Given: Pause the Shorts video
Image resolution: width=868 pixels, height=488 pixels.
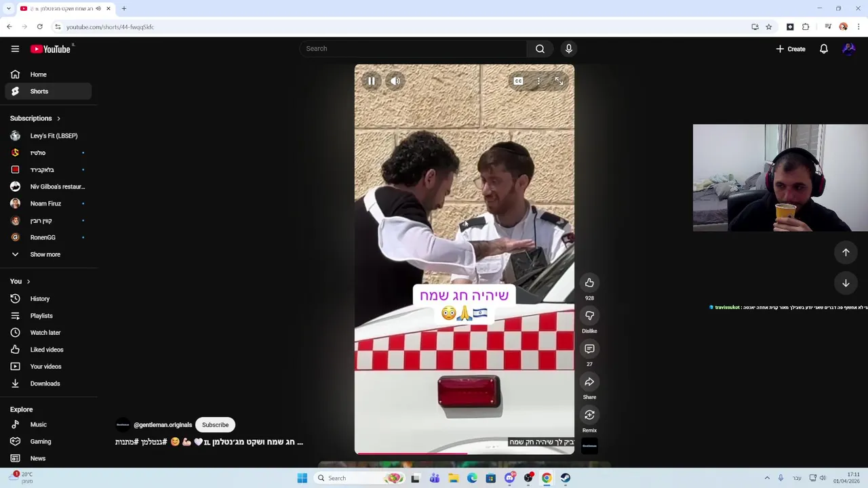Looking at the screenshot, I should [372, 81].
